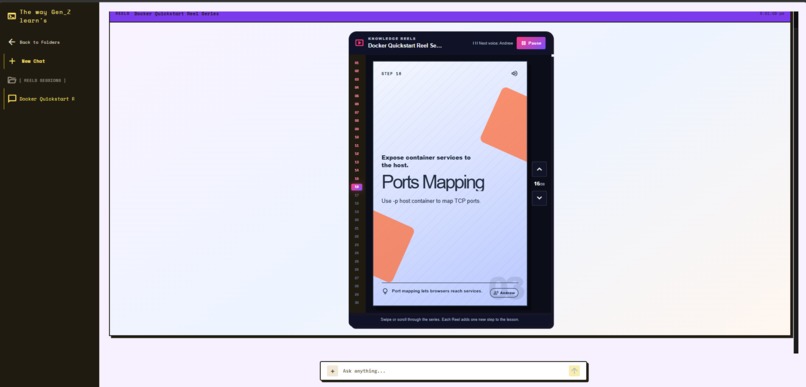Click the attach plus icon in chat box
The image size is (806, 387).
tap(333, 371)
